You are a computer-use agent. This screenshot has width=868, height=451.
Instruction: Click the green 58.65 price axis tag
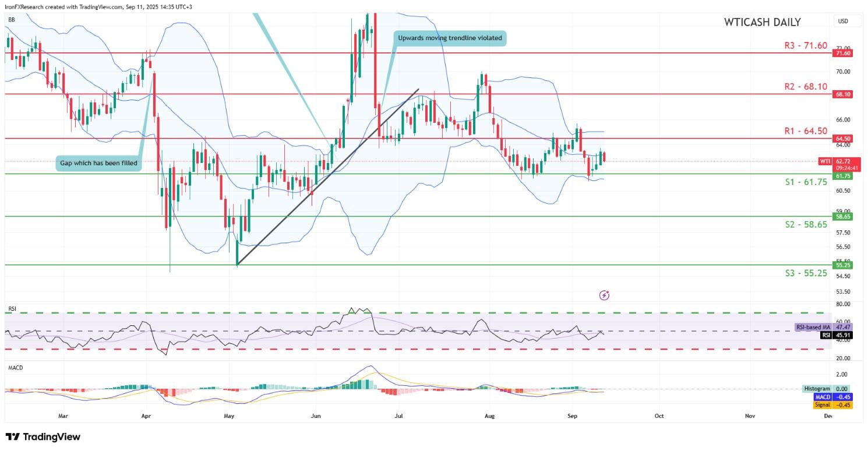(x=842, y=216)
